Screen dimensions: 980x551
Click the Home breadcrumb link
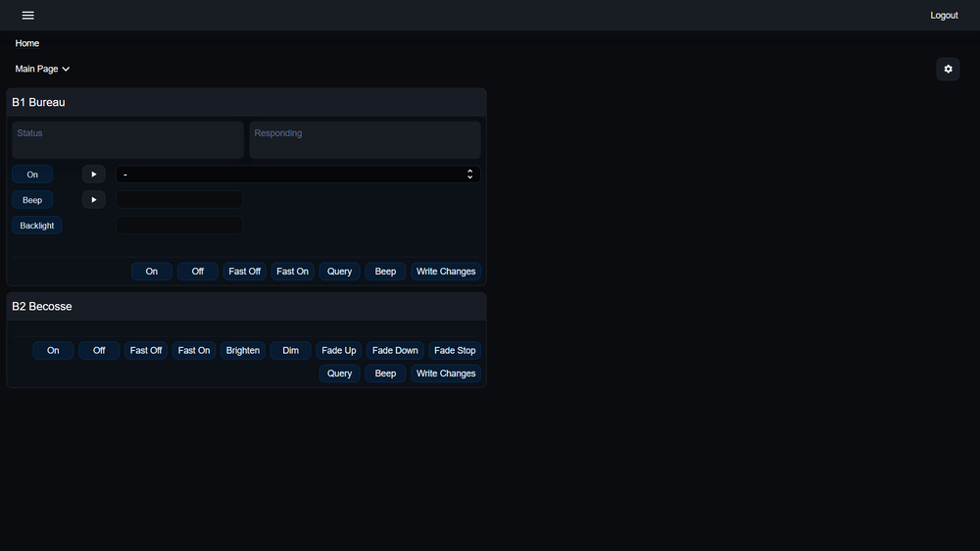(27, 43)
